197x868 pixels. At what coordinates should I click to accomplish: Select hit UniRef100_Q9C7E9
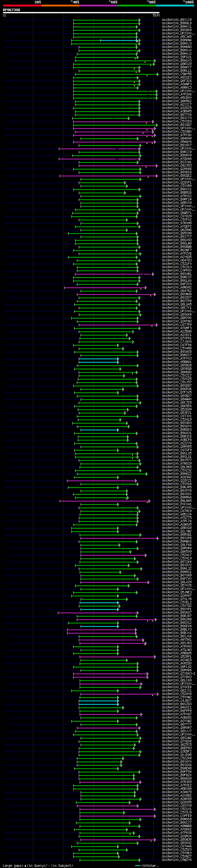[176, 403]
